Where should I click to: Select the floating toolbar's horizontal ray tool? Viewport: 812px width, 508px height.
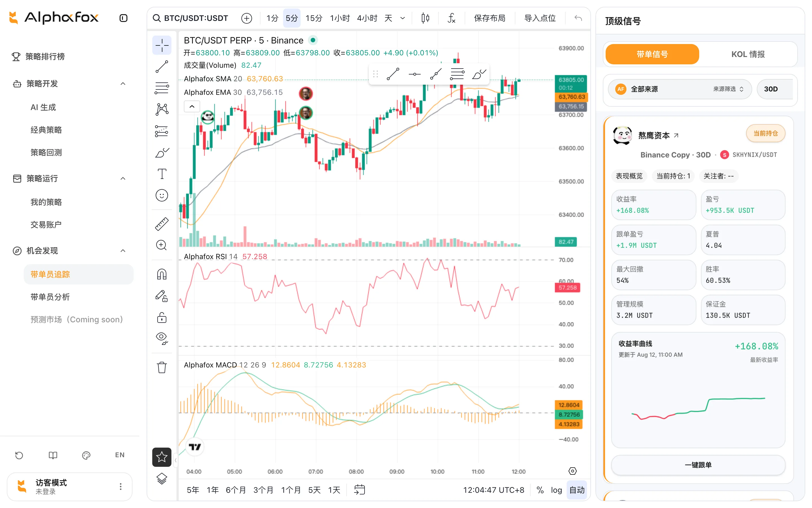(414, 74)
